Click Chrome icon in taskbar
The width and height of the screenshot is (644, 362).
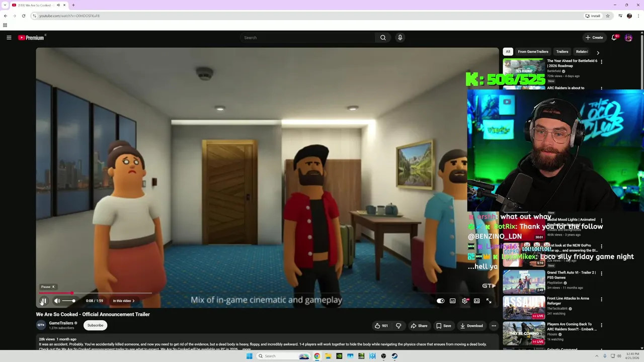pos(317,356)
